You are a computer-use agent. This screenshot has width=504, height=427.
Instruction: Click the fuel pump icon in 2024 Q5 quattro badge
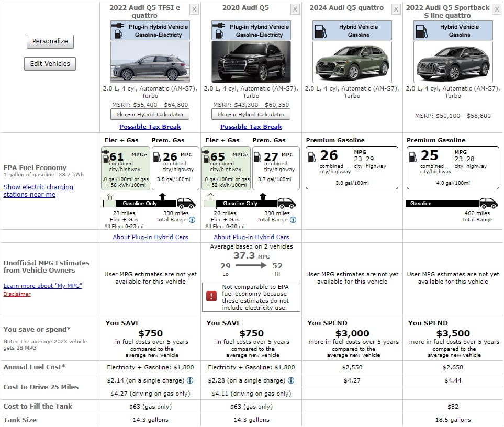click(320, 31)
